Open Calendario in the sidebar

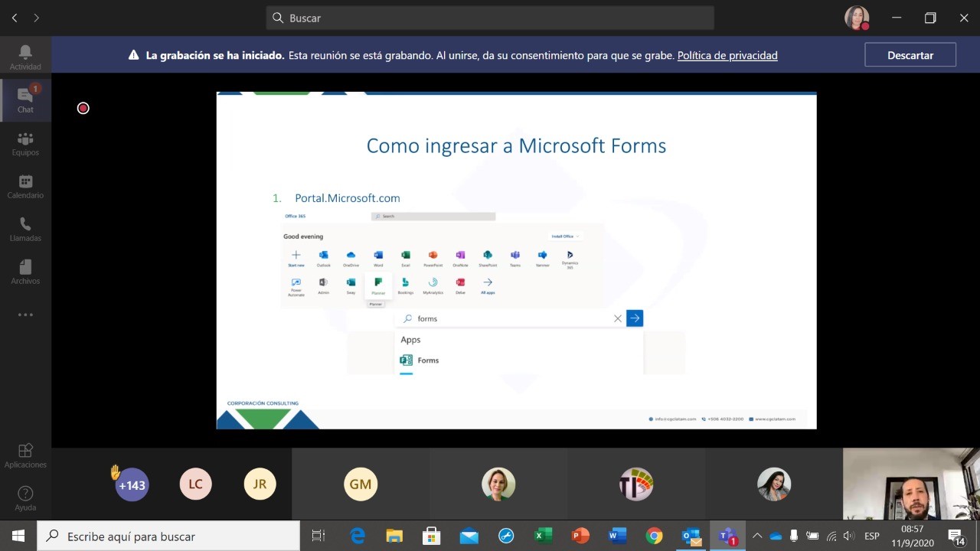(25, 186)
